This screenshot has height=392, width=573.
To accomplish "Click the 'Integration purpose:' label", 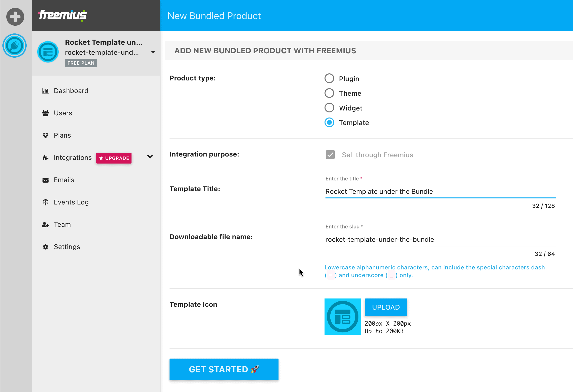I will (x=204, y=154).
